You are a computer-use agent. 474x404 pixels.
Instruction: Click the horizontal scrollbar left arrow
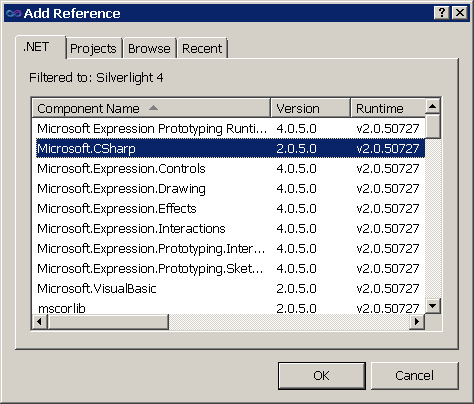click(40, 322)
